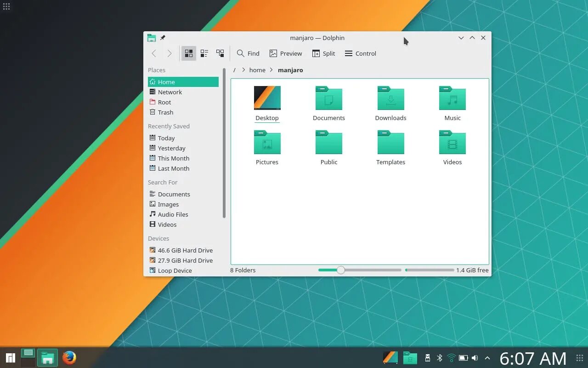Viewport: 588px width, 368px height.
Task: Switch to Compact view mode
Action: click(x=204, y=53)
